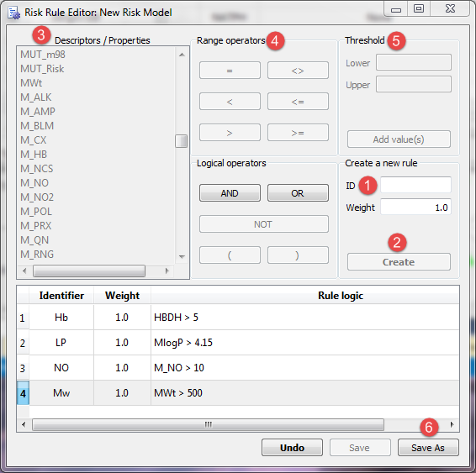Click the equals range operator button
The height and width of the screenshot is (473, 476).
point(230,71)
